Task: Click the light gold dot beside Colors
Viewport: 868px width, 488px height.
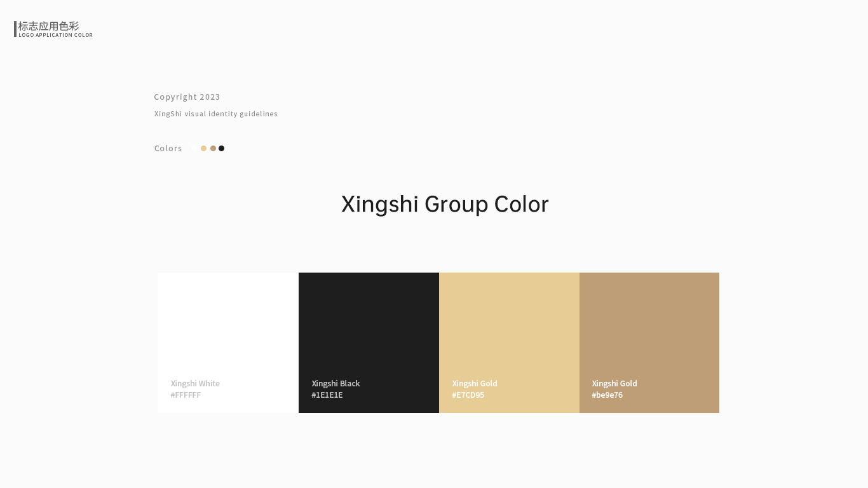Action: point(203,149)
